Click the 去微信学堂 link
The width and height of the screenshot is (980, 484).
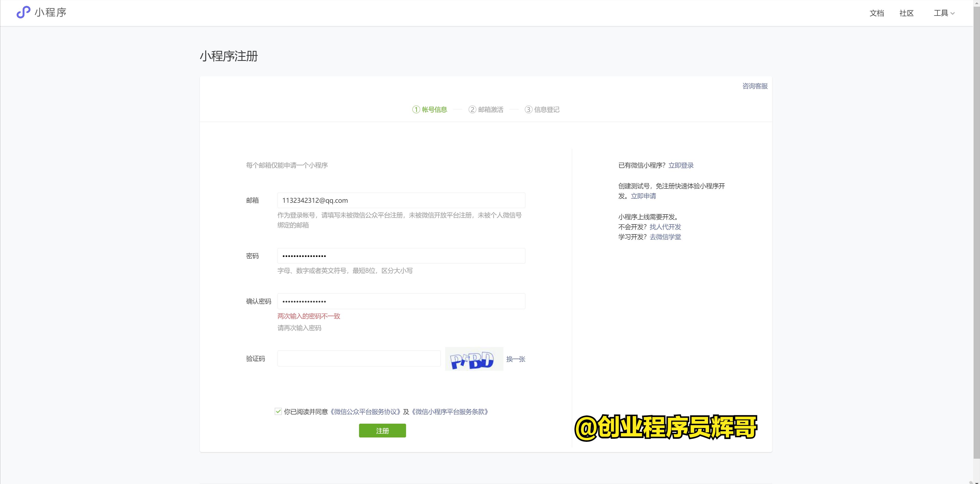665,237
